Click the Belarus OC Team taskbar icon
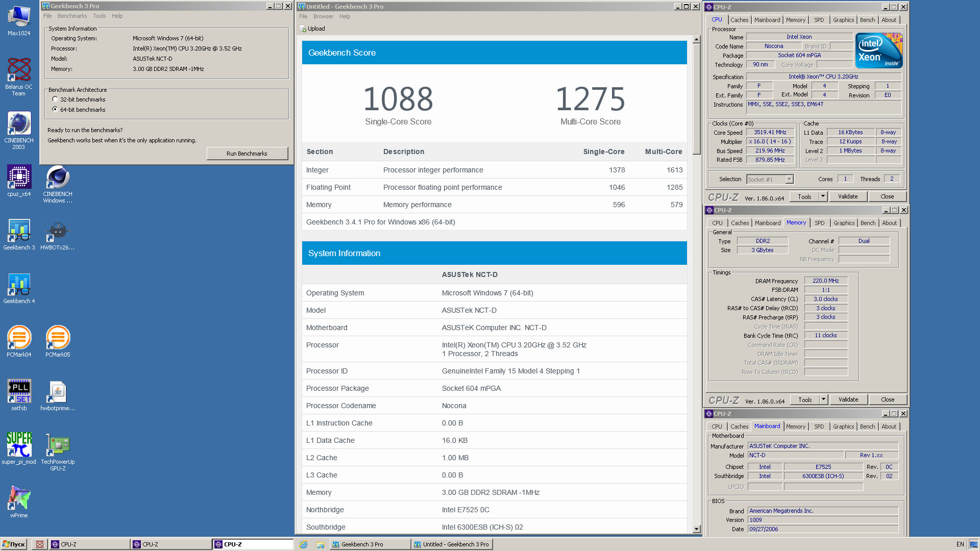The height and width of the screenshot is (551, 980). coord(39,544)
